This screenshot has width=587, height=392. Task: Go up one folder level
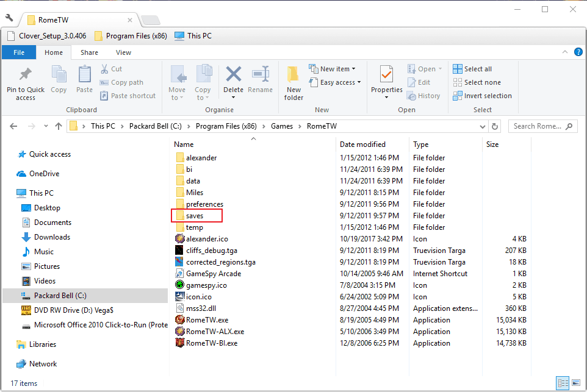(59, 126)
